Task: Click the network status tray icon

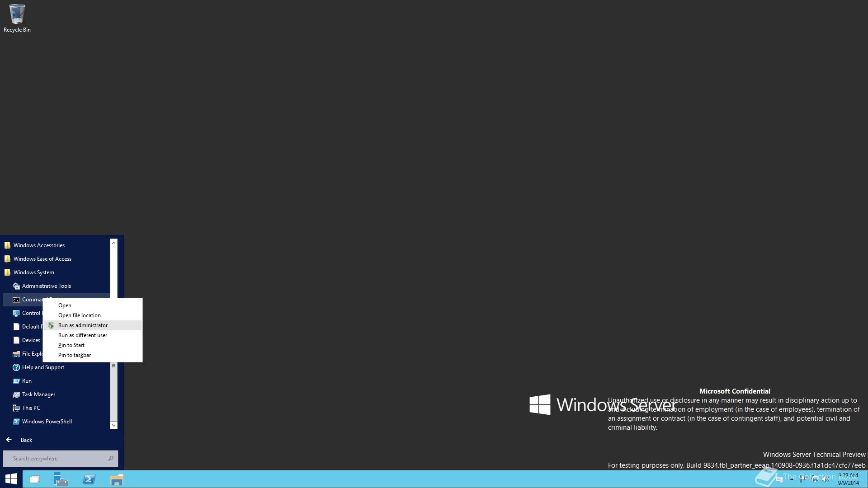Action: point(815,479)
